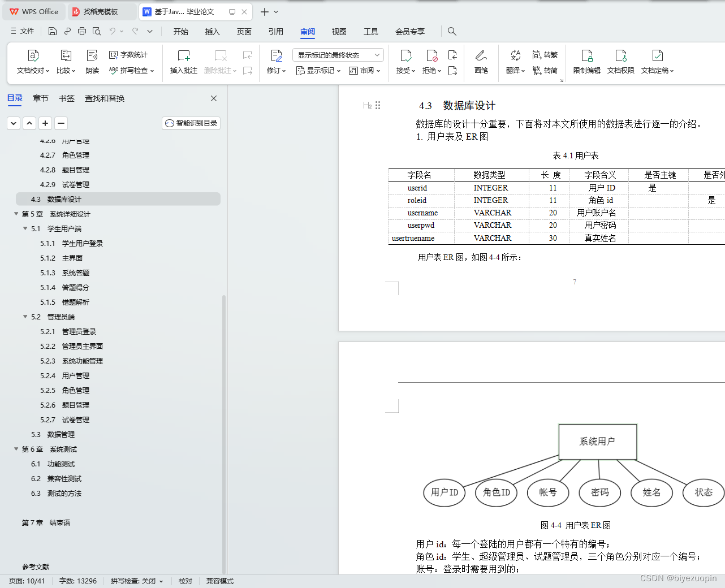Click the Save icon in quick access toolbar
Screen dimensions: 725x588
tap(53, 31)
